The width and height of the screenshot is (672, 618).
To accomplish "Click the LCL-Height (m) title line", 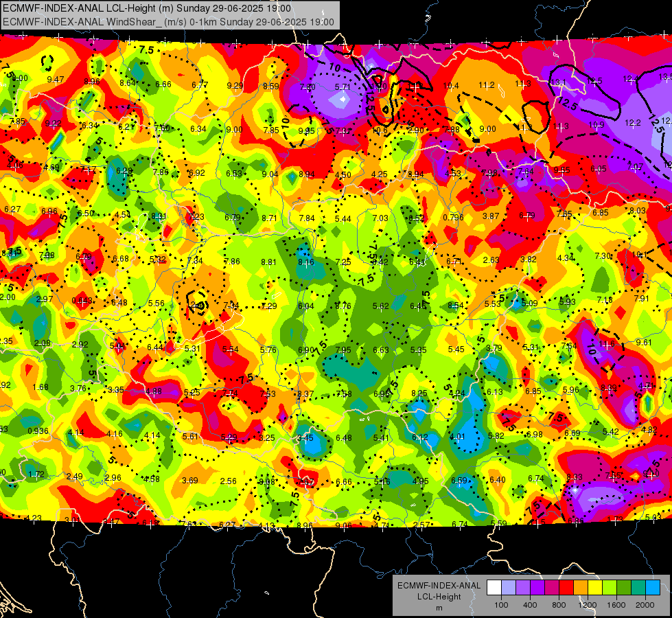I will pos(147,8).
